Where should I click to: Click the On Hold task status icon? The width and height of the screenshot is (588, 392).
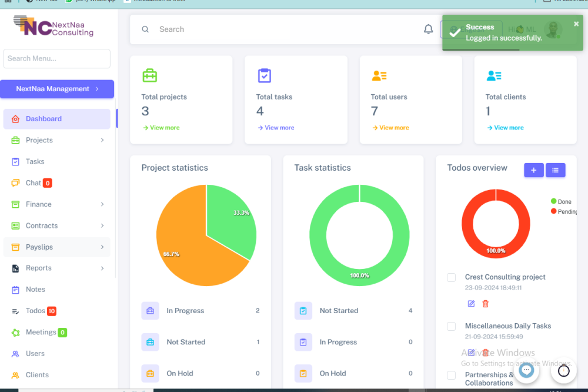(303, 373)
